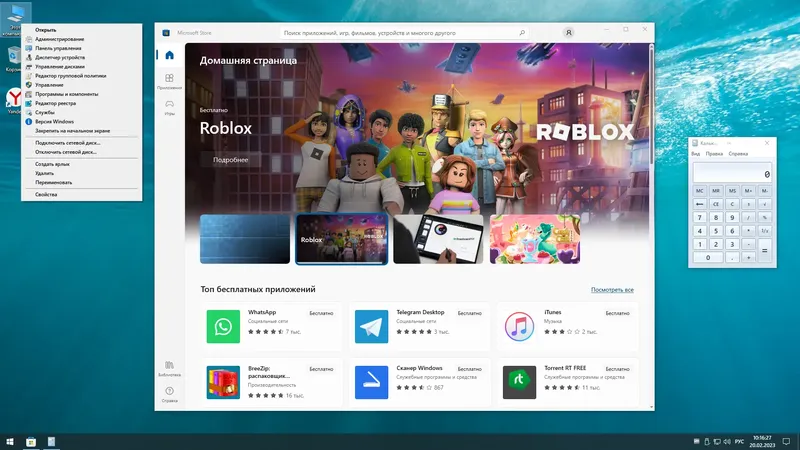Screen dimensions: 800x450
Task: Click the Telegram Desktop app title
Action: tap(420, 312)
